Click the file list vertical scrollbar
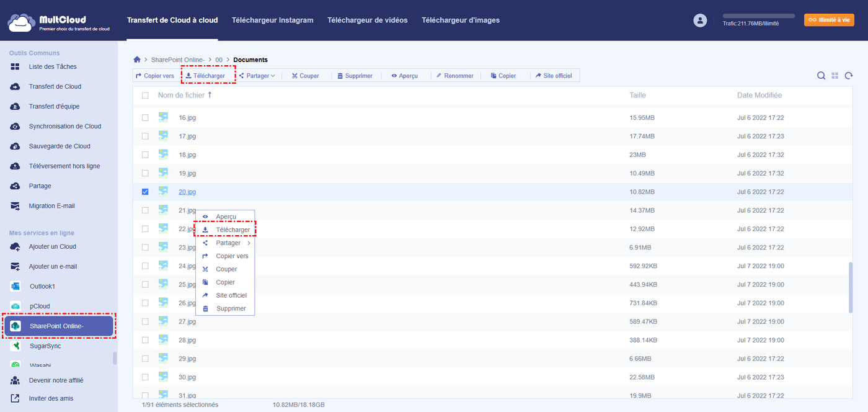868x412 pixels. (x=851, y=287)
